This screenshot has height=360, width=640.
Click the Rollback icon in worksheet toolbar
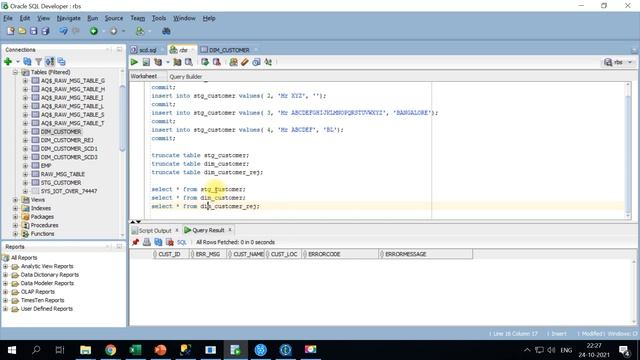click(217, 62)
